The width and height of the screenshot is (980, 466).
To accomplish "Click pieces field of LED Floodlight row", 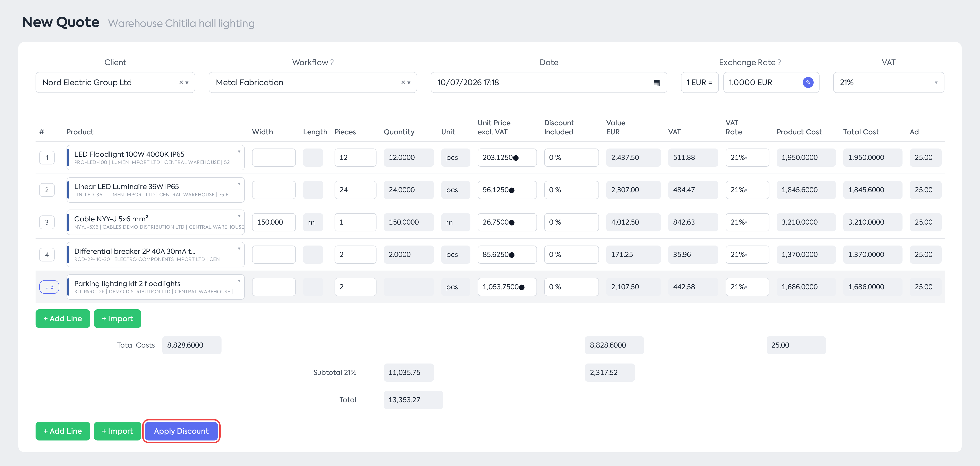I will (x=355, y=157).
